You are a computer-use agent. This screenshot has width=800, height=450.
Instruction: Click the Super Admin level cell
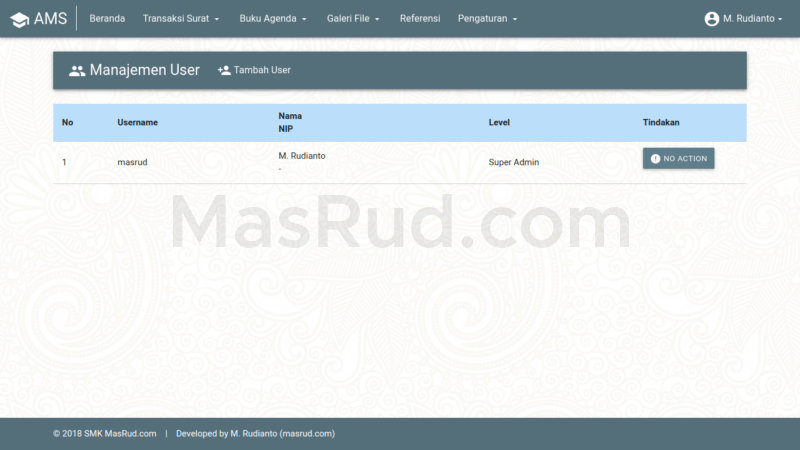coord(513,162)
